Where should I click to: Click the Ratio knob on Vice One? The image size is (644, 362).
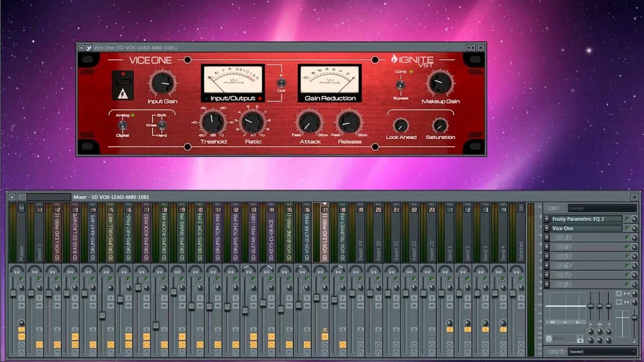coord(253,122)
